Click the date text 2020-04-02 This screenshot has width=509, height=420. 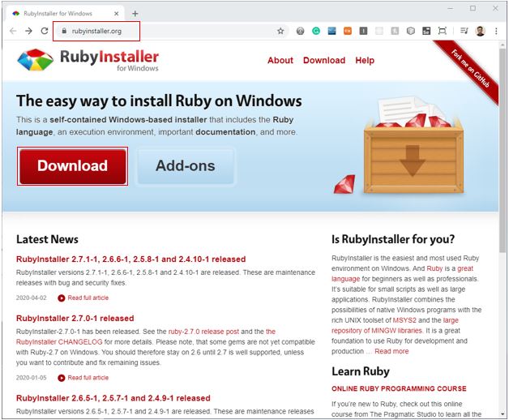click(x=31, y=298)
